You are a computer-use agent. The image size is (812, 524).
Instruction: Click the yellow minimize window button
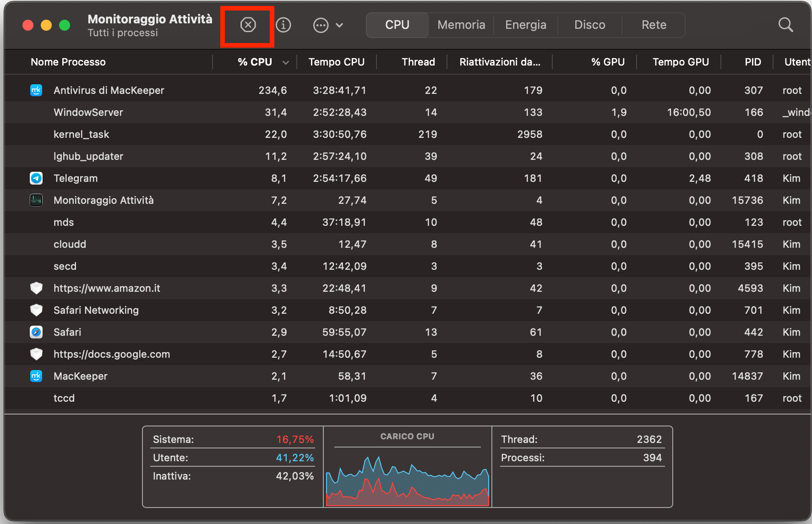pos(46,25)
